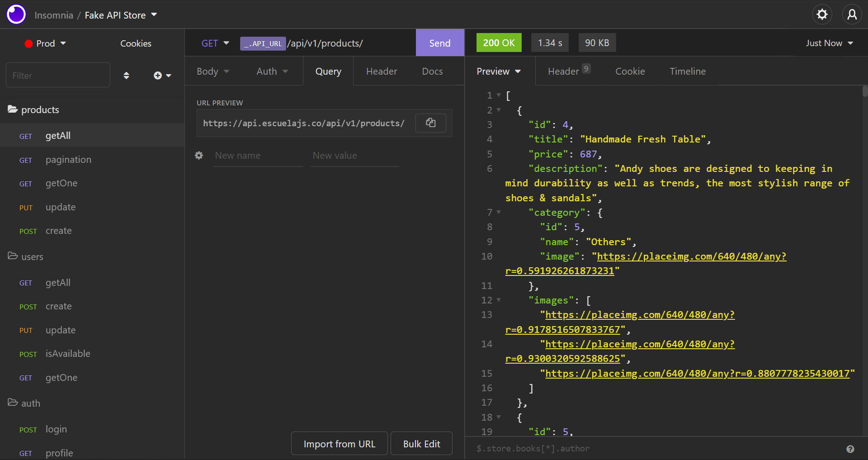868x460 pixels.
Task: Collapse the category object at line 7
Action: pos(499,212)
